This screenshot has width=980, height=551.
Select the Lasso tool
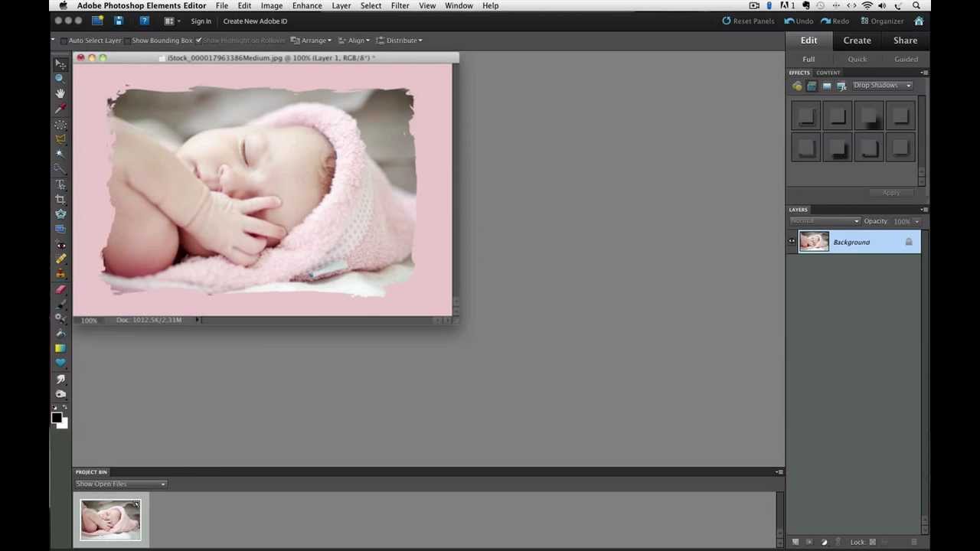(x=60, y=139)
